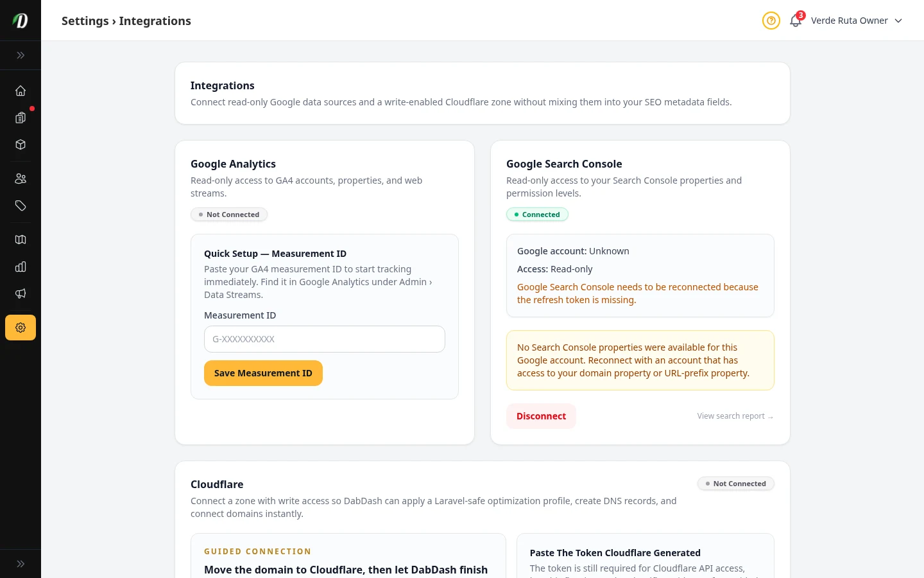Open the Home dashboard from the sidebar
This screenshot has height=578, width=924.
(21, 91)
